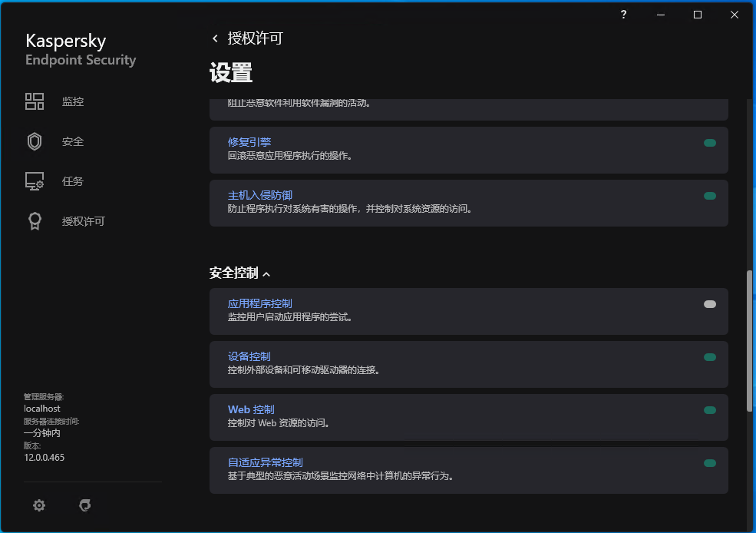The height and width of the screenshot is (533, 756).
Task: Go back using the arrow beside 授权许可
Action: (x=215, y=38)
